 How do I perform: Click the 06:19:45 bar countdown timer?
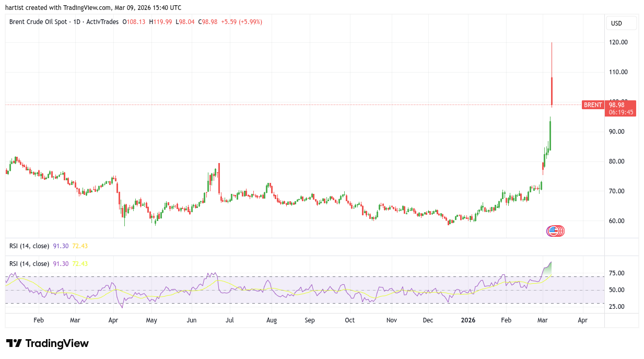622,112
